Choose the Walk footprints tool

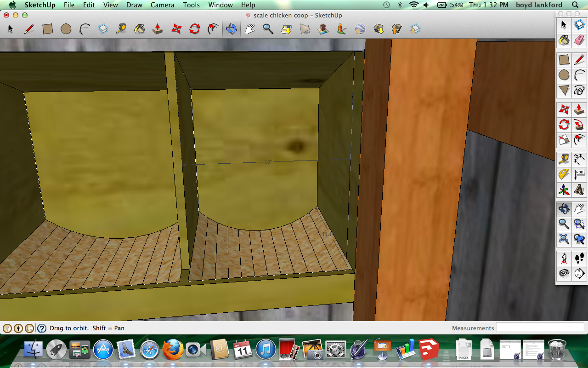click(x=579, y=258)
